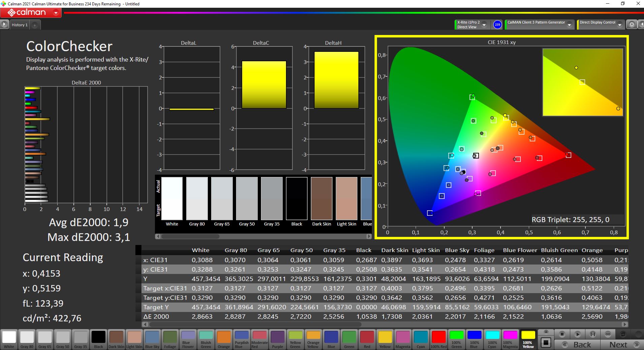
Task: Open settings with the gear icon
Action: (x=632, y=25)
